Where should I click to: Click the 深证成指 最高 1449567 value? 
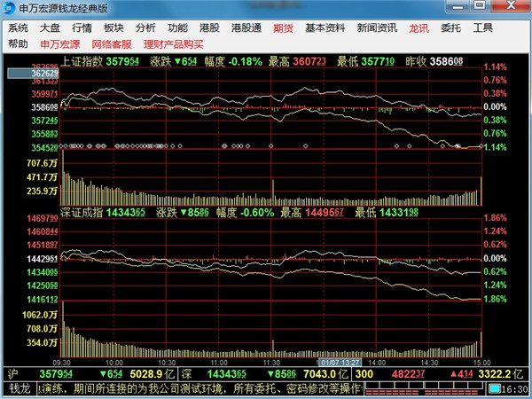coord(324,213)
